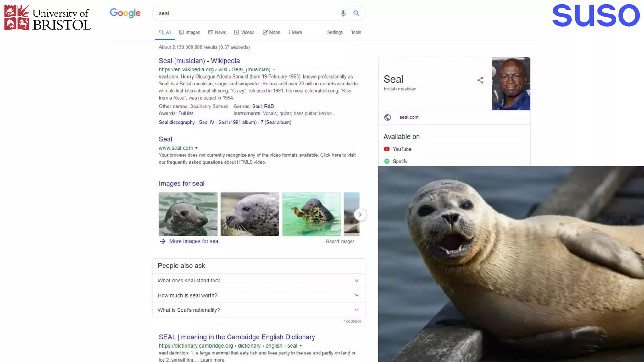Expand "What is Seal's nationality?" question
Viewport: 644px width, 362px height.
tap(357, 310)
